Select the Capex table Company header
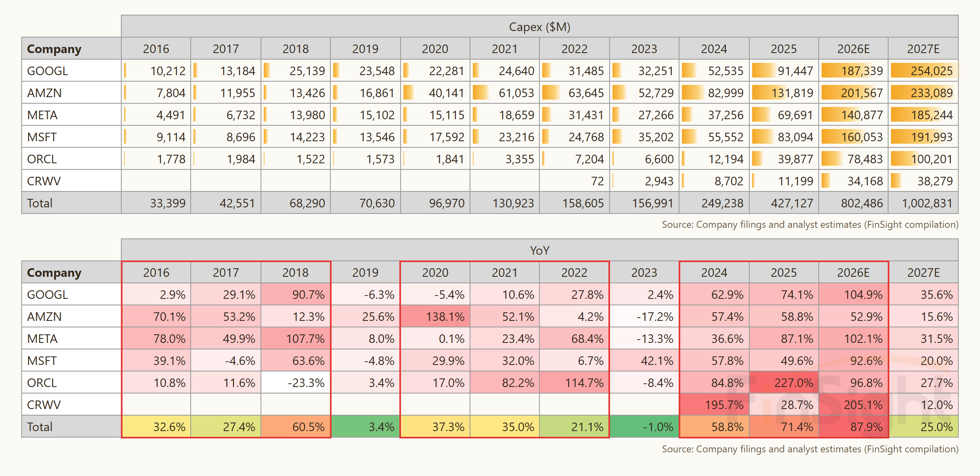 pyautogui.click(x=71, y=49)
